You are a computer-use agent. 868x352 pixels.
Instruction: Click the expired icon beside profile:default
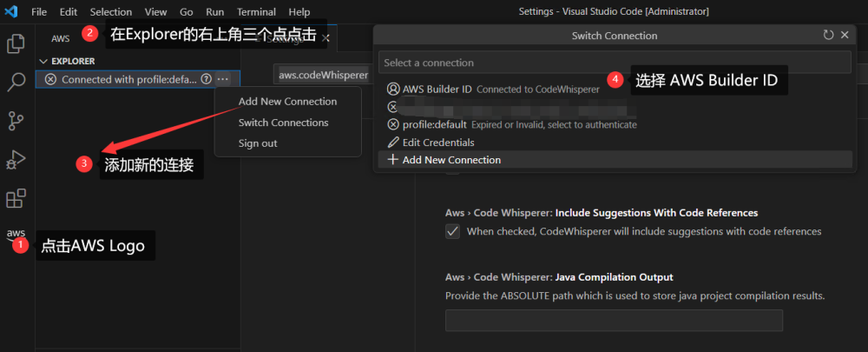[393, 124]
